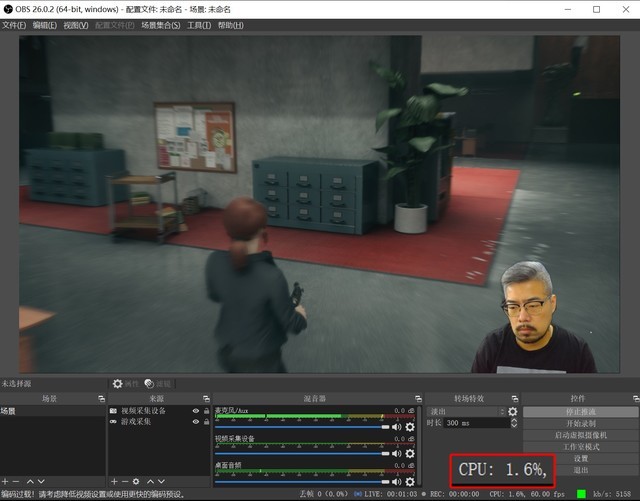
Task: Mute the 视频采集设备 audio channel
Action: click(x=397, y=454)
